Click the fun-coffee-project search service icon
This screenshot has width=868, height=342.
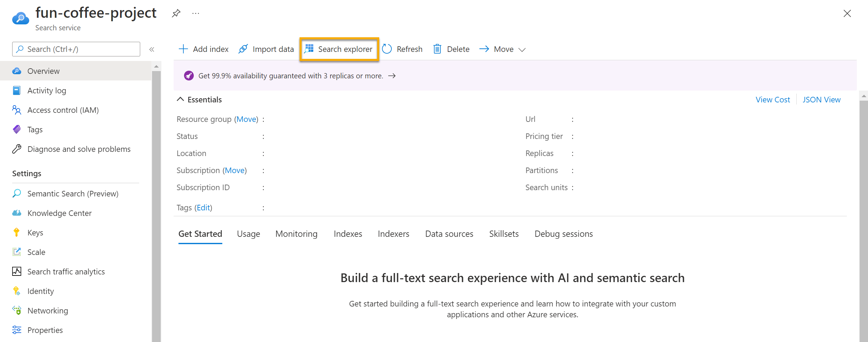point(21,18)
